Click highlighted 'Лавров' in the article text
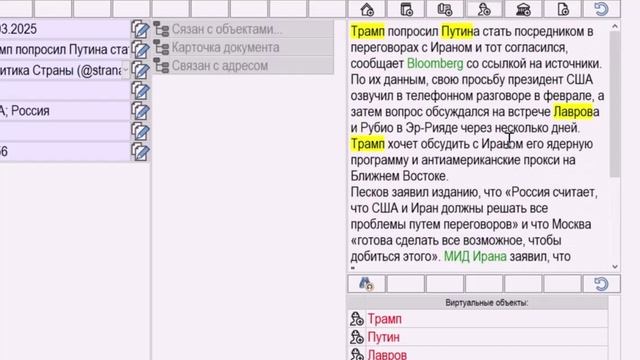 click(x=573, y=112)
